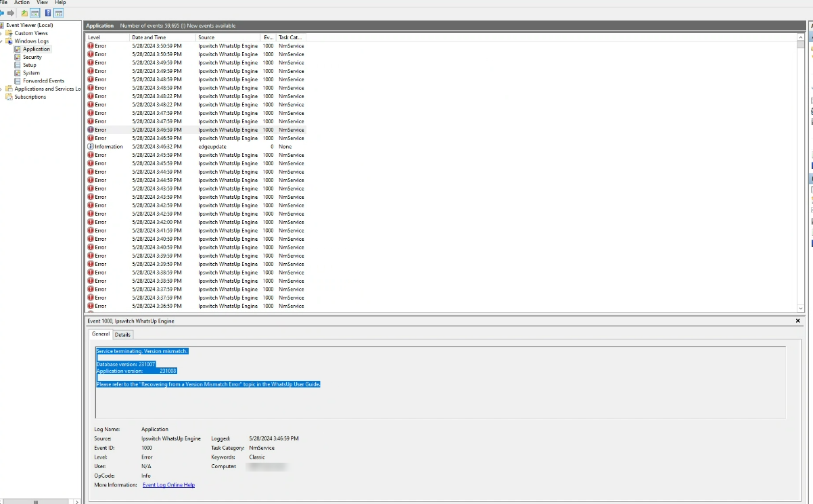Expand the Custom Views tree node
The height and width of the screenshot is (504, 813).
[x=2, y=33]
